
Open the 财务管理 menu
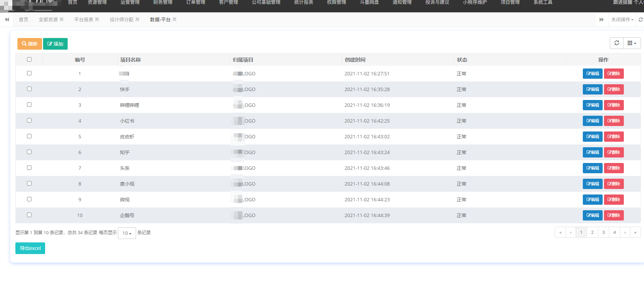[163, 3]
